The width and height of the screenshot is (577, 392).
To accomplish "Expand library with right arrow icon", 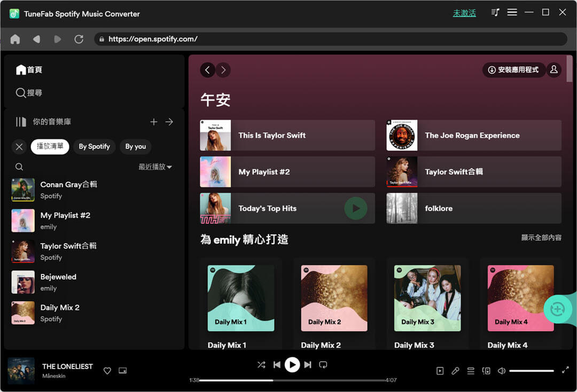I will (169, 122).
